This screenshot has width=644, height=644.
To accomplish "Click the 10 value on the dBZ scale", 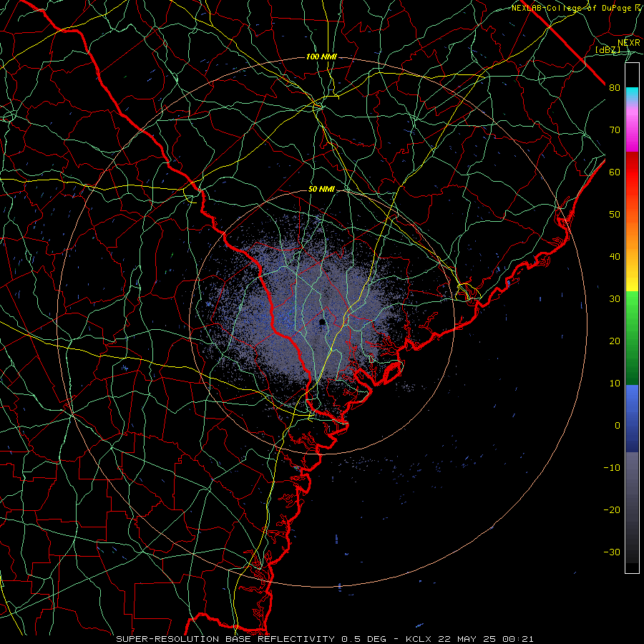I will coord(615,384).
